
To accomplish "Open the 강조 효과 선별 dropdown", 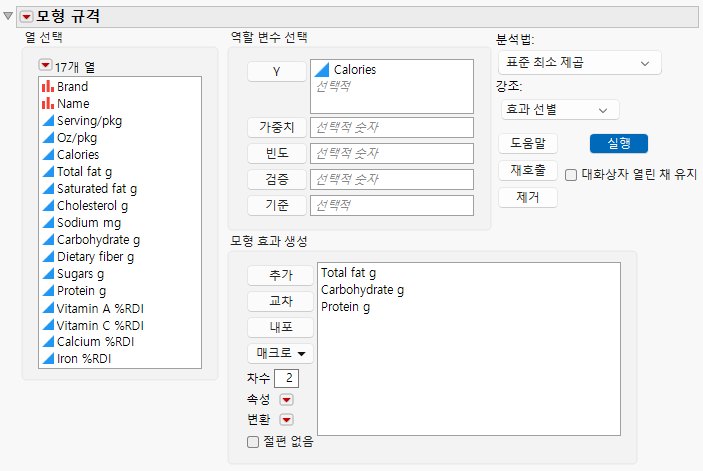I will point(560,110).
